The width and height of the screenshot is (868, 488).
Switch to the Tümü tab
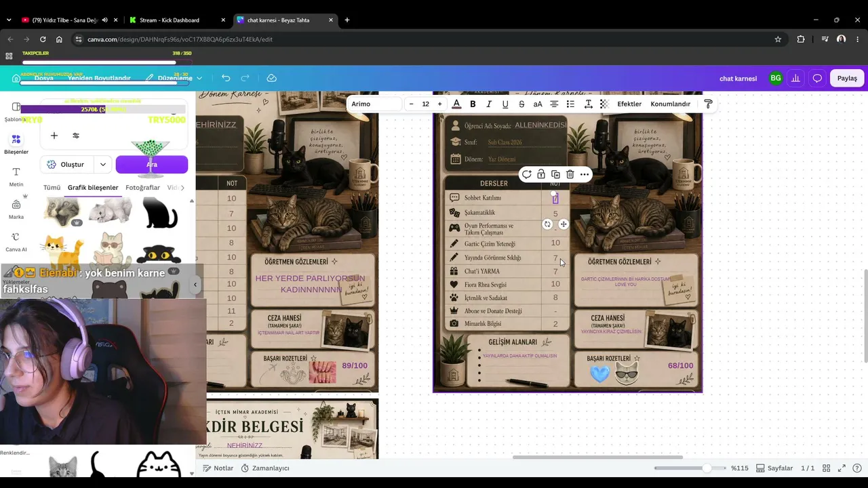click(x=52, y=187)
